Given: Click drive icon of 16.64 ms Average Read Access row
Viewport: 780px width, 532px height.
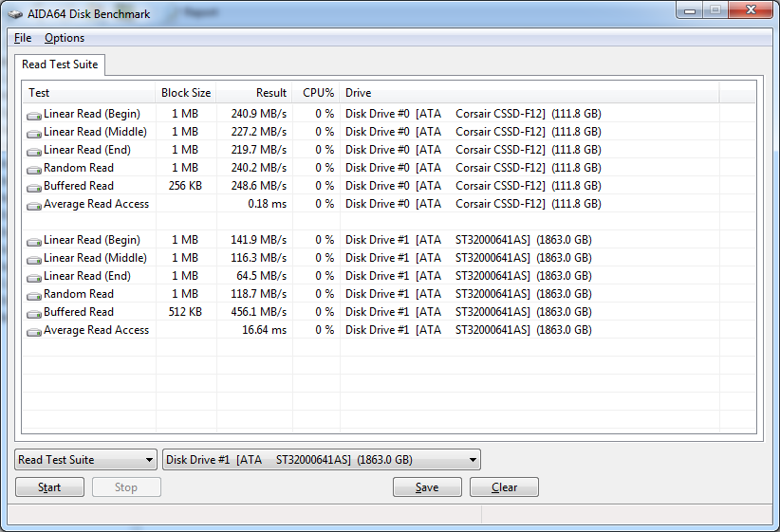Looking at the screenshot, I should (34, 332).
